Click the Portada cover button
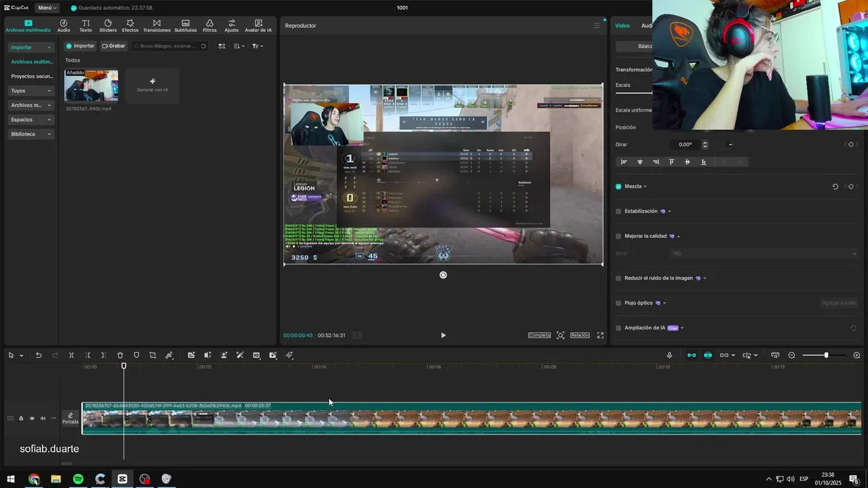Image resolution: width=868 pixels, height=488 pixels. (x=71, y=418)
